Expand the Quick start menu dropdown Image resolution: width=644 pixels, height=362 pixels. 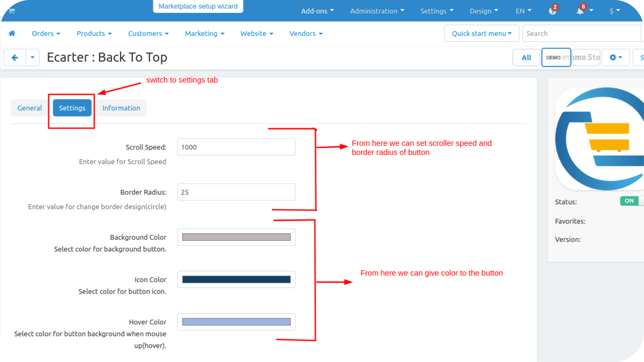482,33
